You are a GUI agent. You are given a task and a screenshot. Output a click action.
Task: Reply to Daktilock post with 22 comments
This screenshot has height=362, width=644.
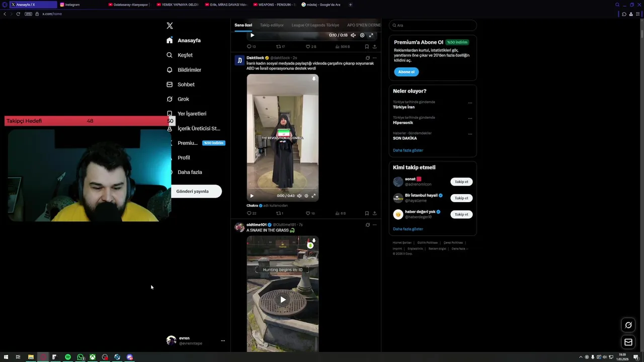[252, 213]
